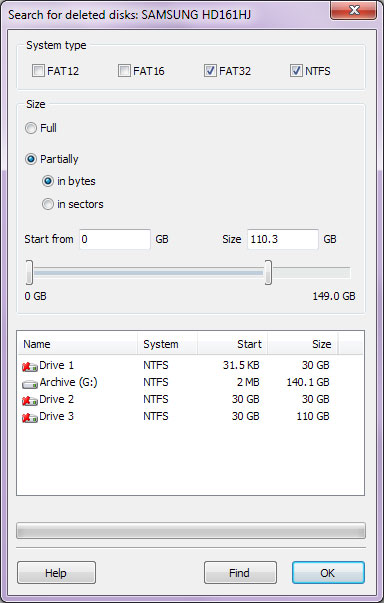Enable the FAT16 checkbox
Image resolution: width=384 pixels, height=603 pixels.
124,71
